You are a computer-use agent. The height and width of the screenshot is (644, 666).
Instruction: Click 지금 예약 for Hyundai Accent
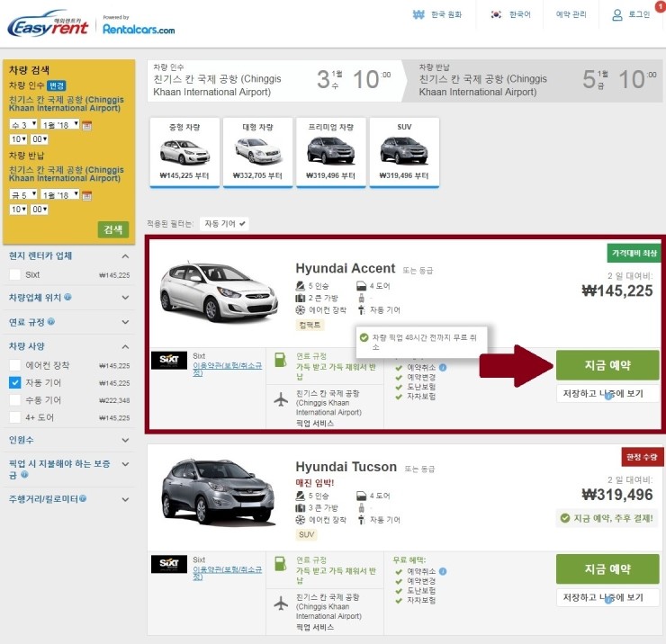pyautogui.click(x=607, y=365)
